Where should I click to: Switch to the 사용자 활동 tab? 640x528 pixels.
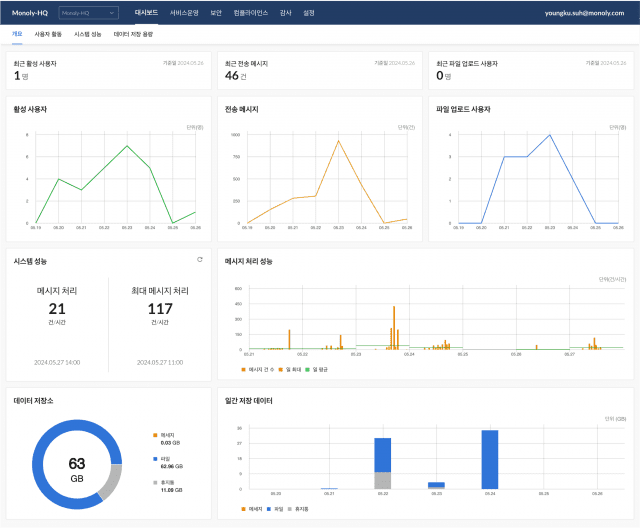48,34
